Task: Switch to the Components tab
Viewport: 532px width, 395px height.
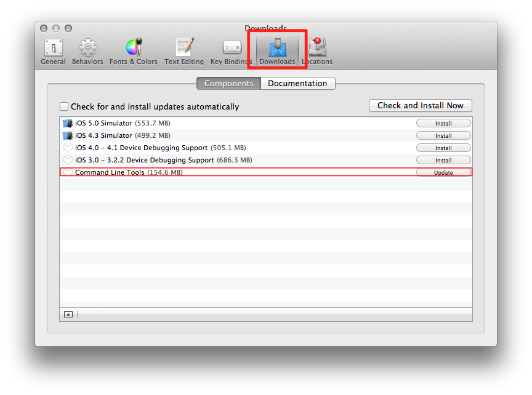Action: [x=228, y=84]
